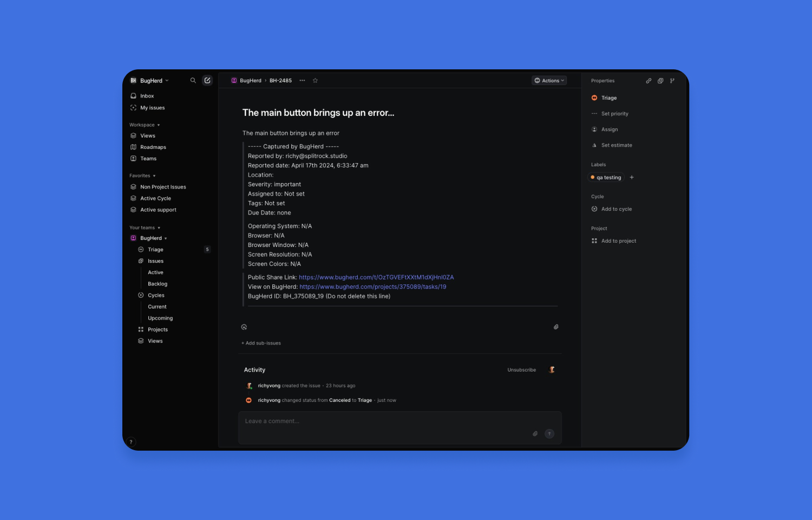Click the Reported by richy@splitrock.studio line

298,156
